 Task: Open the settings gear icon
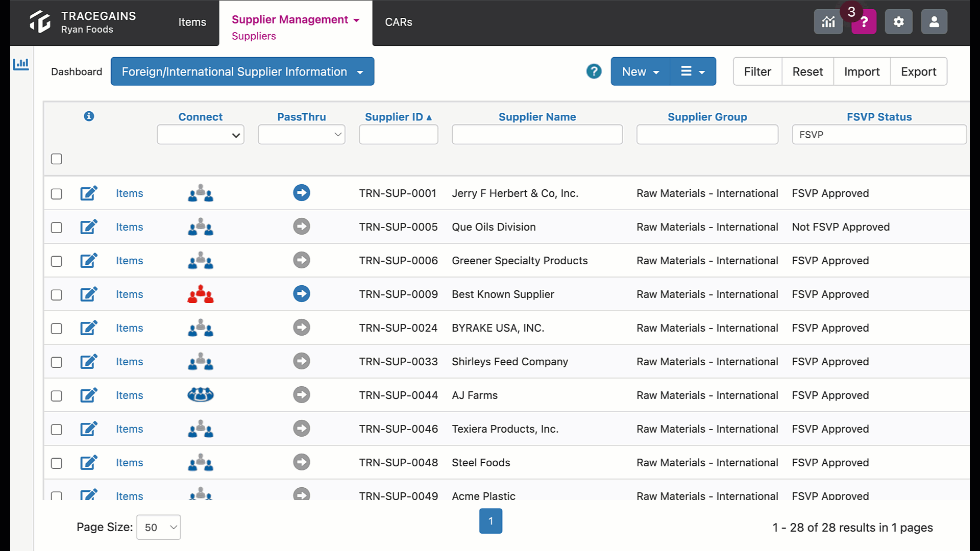898,22
